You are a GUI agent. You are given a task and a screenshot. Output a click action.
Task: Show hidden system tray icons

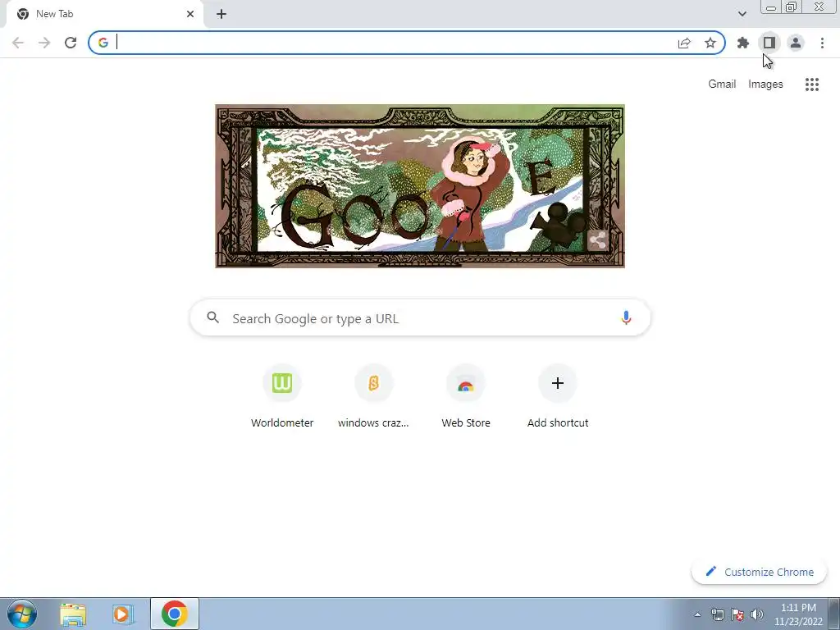tap(697, 614)
